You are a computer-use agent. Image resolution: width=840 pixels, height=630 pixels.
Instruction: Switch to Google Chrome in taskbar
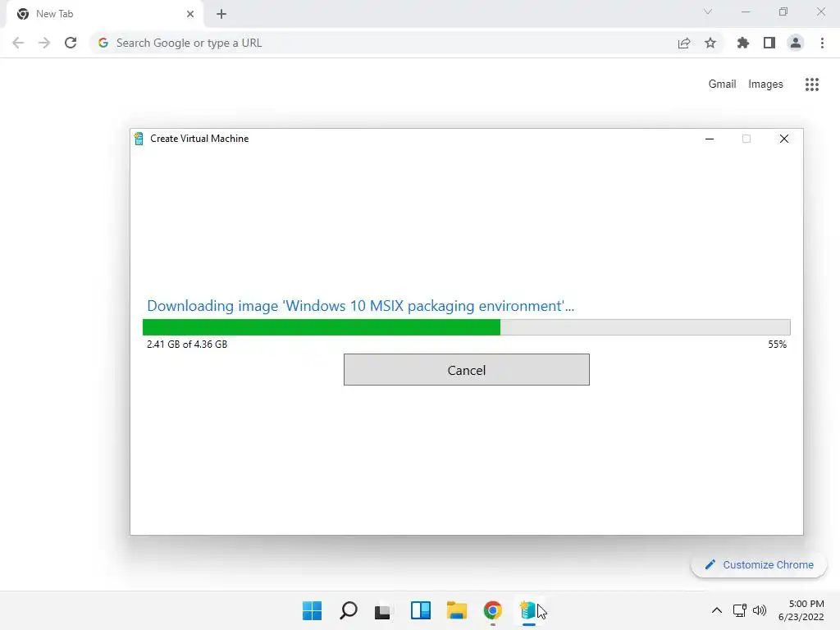[493, 610]
